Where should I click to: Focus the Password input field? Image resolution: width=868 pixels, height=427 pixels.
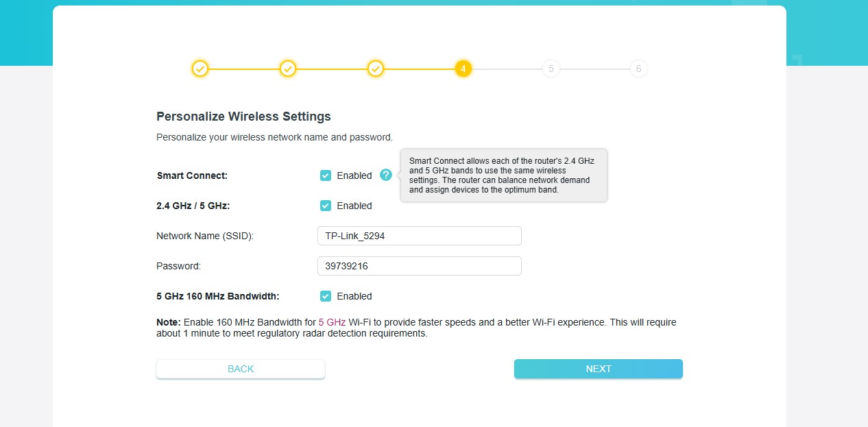tap(419, 266)
